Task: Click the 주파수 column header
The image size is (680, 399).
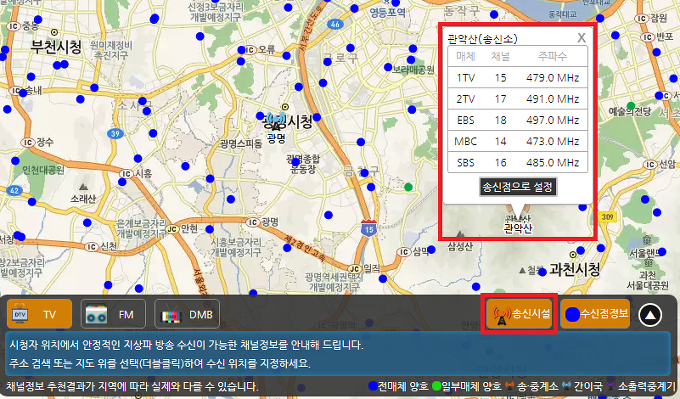Action: click(x=552, y=56)
